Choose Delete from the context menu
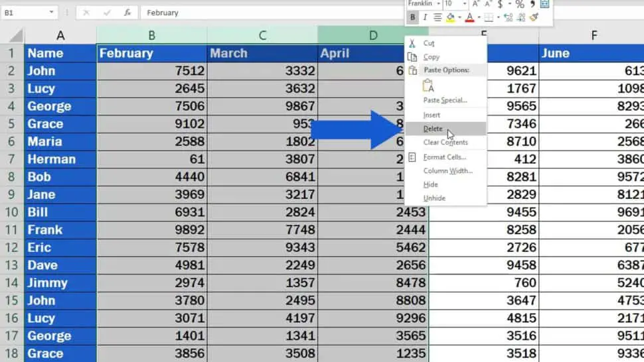Image resolution: width=644 pixels, height=362 pixels. 433,129
